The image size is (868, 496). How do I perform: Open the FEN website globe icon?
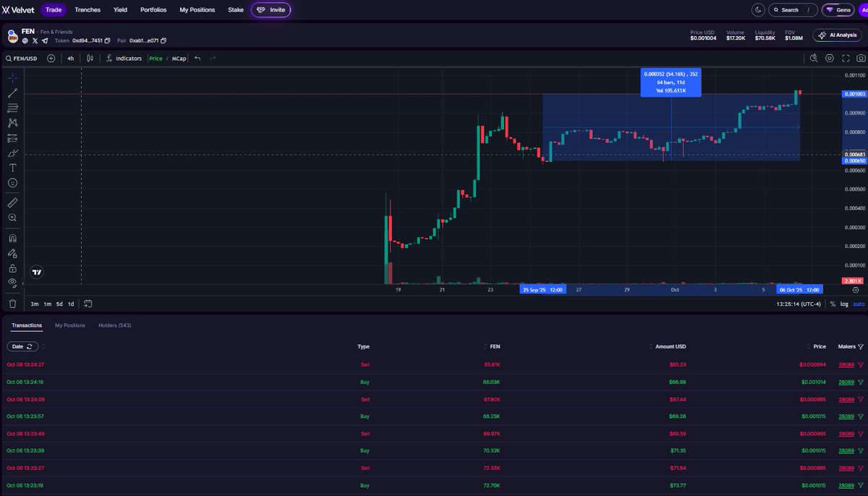[25, 40]
